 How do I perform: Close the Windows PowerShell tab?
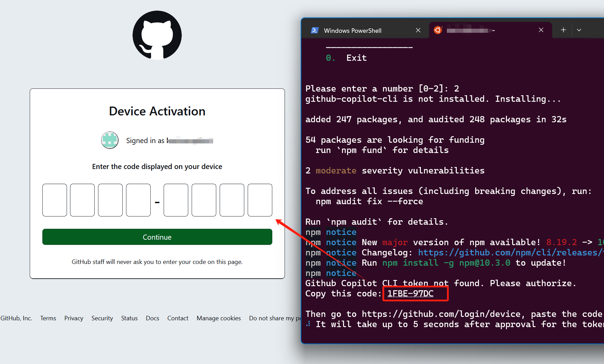(x=418, y=30)
